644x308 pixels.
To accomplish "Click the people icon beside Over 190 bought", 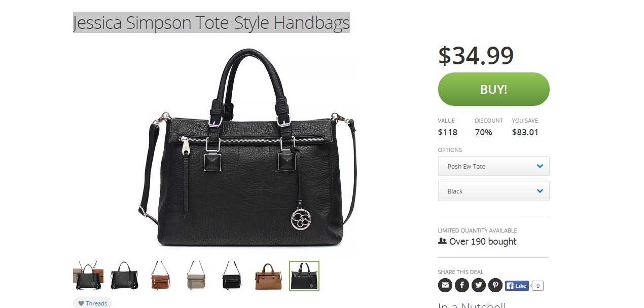I will (x=442, y=241).
